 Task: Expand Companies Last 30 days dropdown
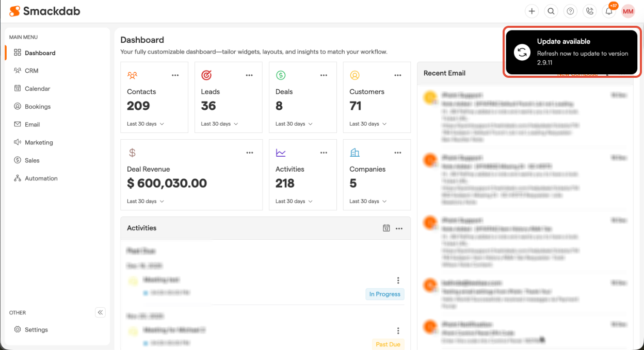point(368,201)
